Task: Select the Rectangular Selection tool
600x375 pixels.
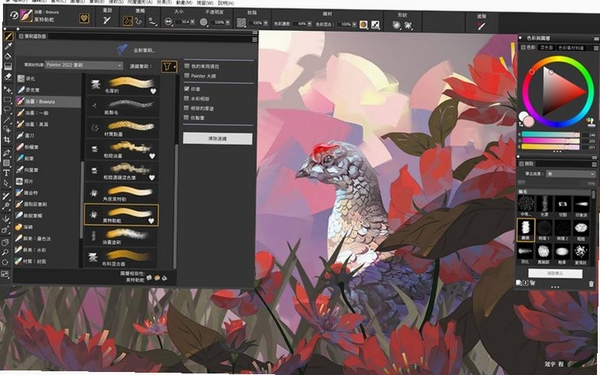Action: click(x=7, y=100)
